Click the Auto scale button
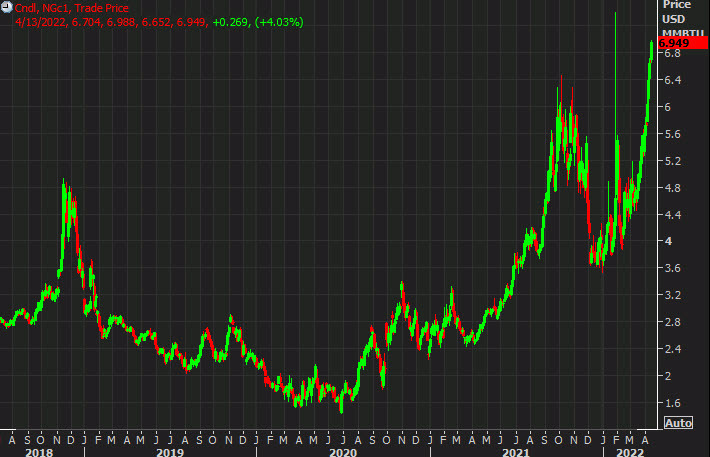The height and width of the screenshot is (457, 710). [678, 423]
